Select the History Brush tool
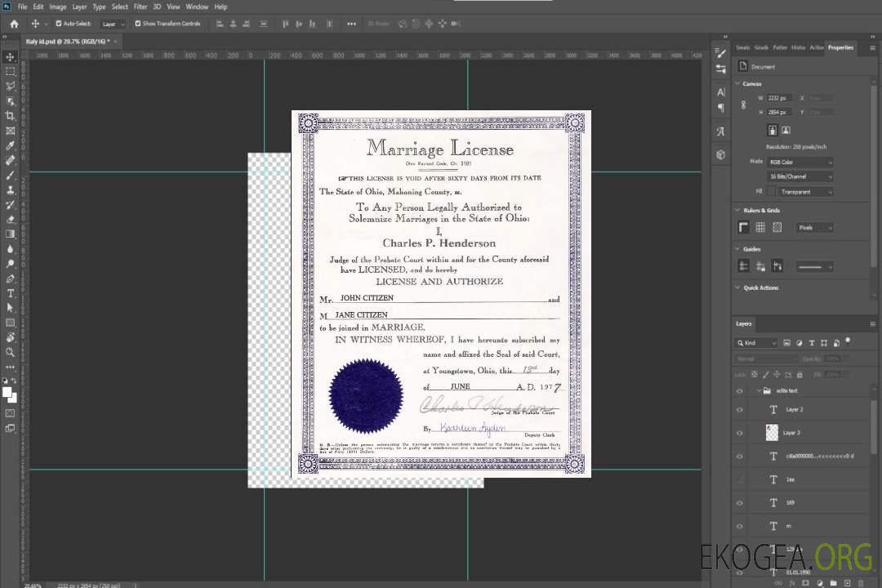The width and height of the screenshot is (882, 588). 10,205
